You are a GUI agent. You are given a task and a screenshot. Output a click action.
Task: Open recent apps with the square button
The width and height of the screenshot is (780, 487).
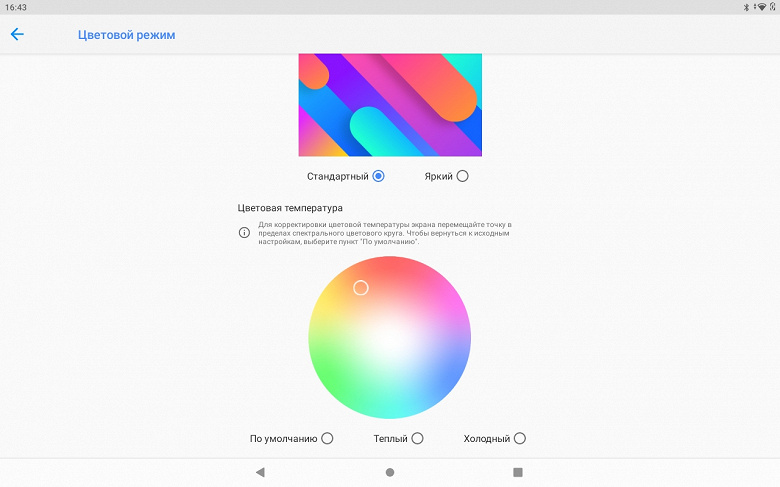(517, 471)
